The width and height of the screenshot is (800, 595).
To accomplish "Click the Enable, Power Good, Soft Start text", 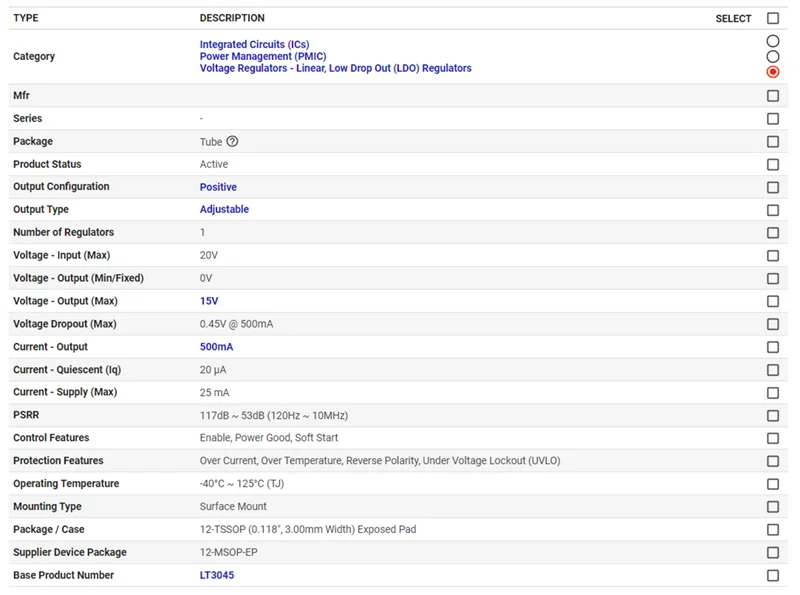I will pos(269,438).
